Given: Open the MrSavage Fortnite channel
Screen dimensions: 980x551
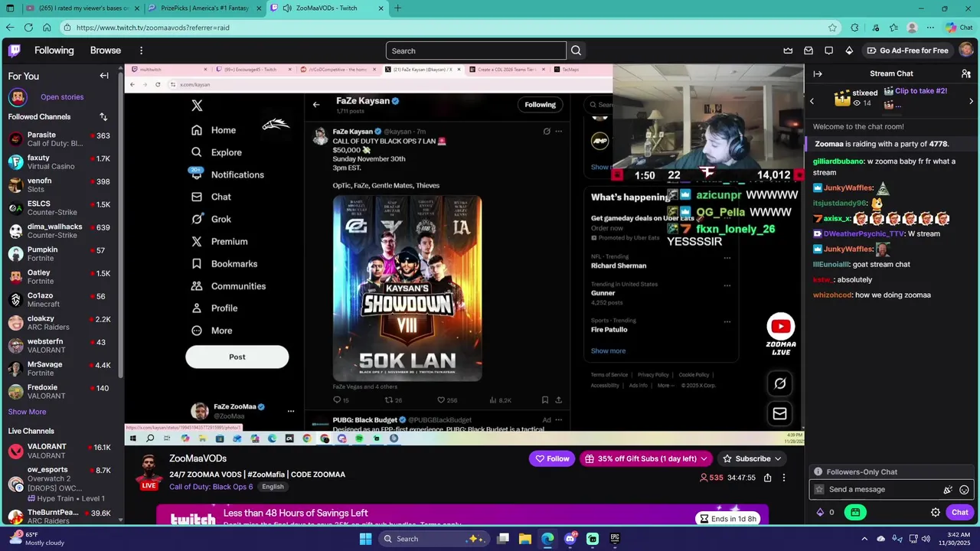Looking at the screenshot, I should (x=60, y=369).
